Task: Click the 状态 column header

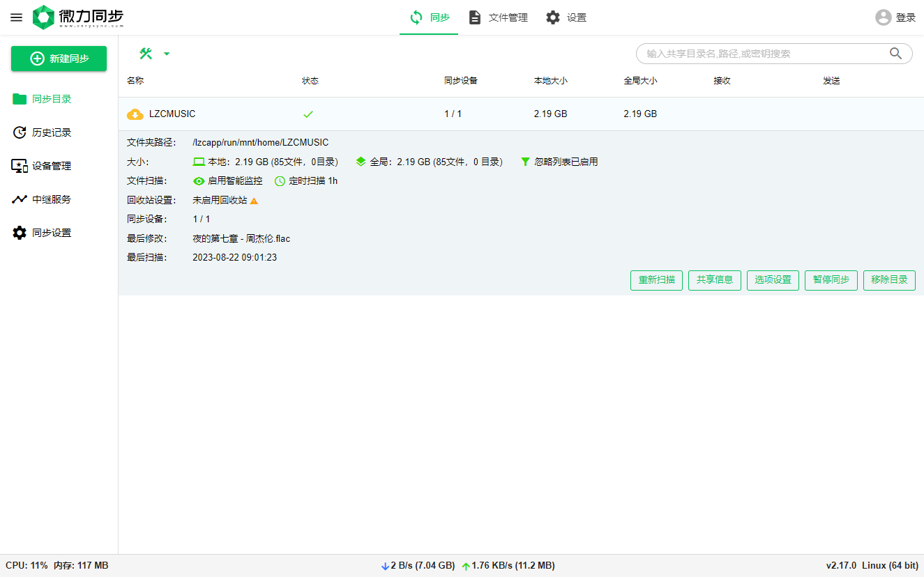Action: click(x=310, y=81)
